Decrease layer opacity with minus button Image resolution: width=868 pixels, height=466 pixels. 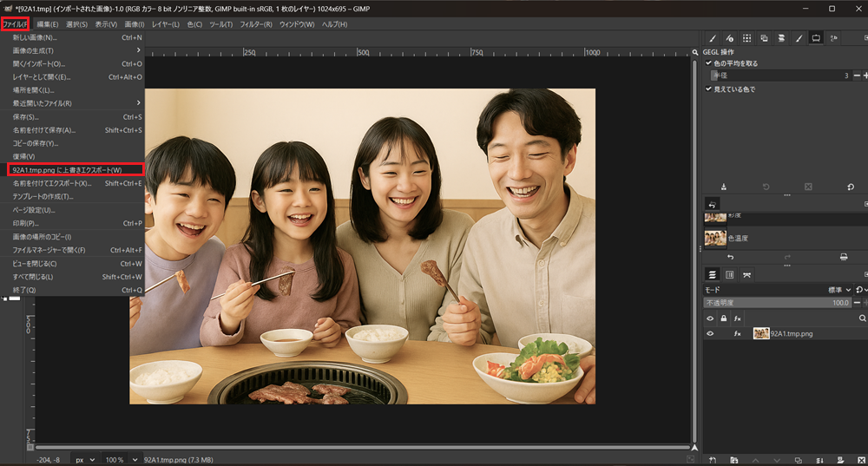click(857, 303)
